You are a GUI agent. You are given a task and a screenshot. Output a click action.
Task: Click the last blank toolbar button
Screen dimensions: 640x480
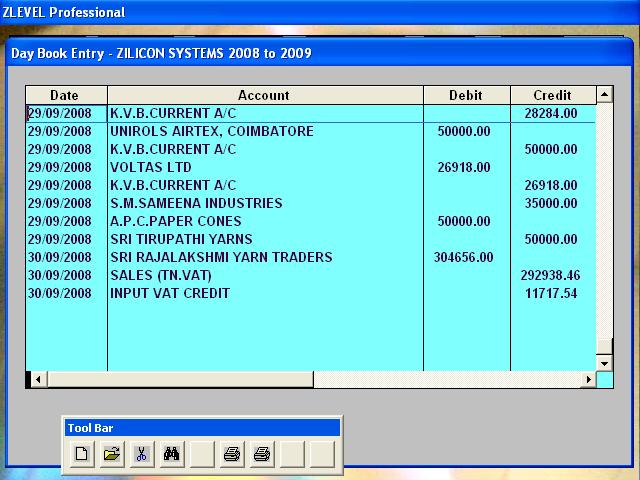(x=321, y=454)
